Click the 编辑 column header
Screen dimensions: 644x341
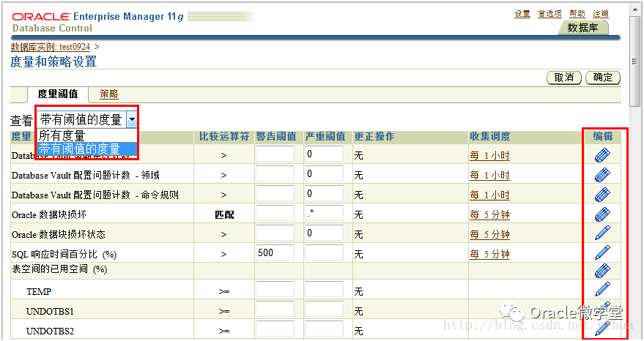[602, 136]
